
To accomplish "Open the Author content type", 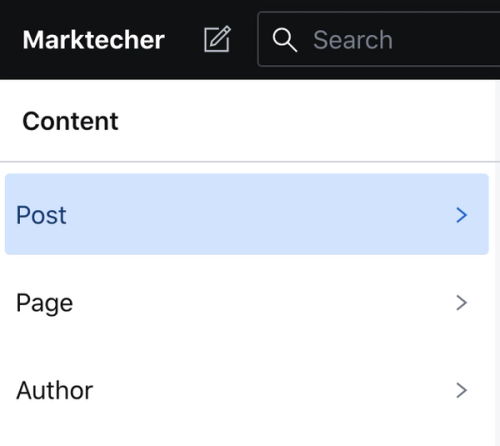I will 247,390.
